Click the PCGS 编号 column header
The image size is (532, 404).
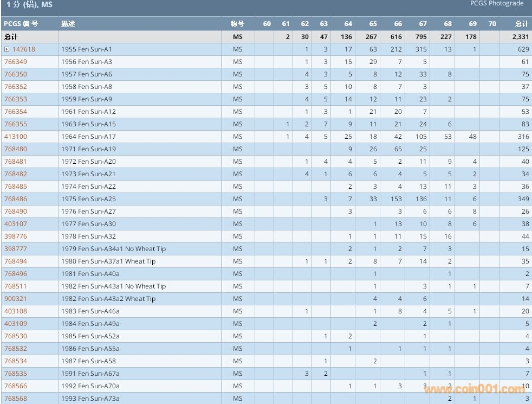21,24
